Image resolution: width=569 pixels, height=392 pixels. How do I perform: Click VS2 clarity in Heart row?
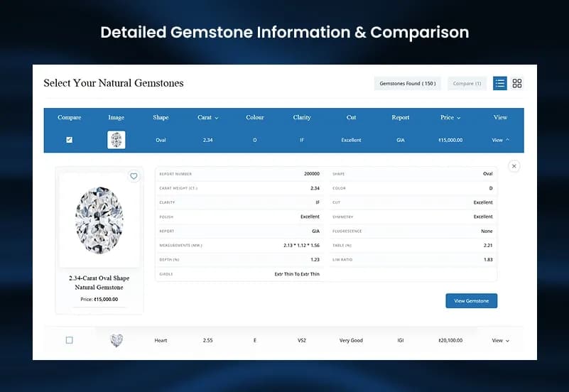pyautogui.click(x=302, y=340)
